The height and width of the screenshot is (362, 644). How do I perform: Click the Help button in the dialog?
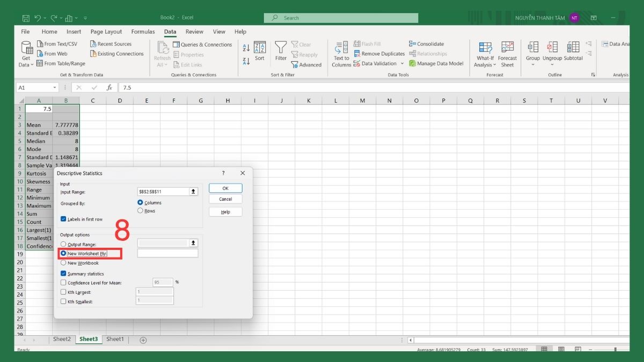[225, 211]
